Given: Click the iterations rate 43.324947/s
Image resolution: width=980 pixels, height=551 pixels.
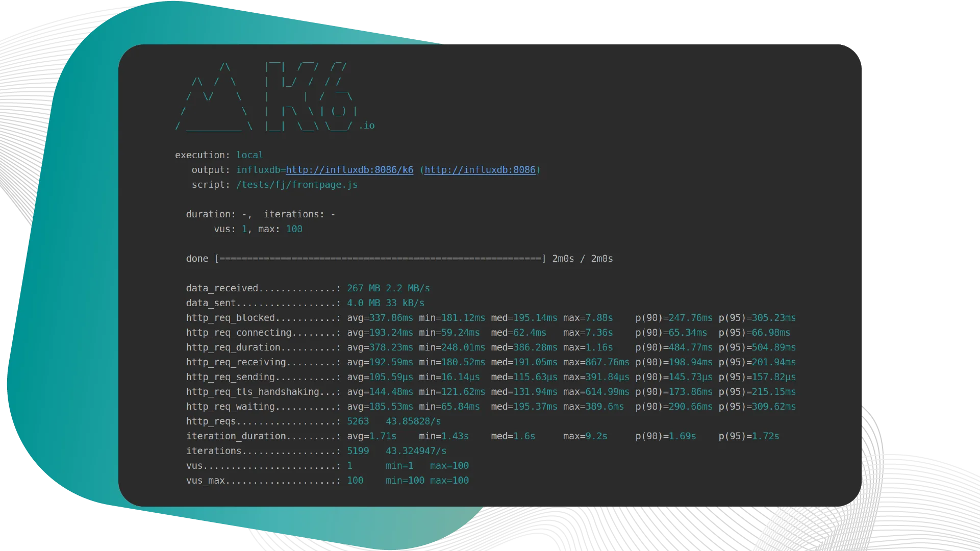Looking at the screenshot, I should (416, 451).
